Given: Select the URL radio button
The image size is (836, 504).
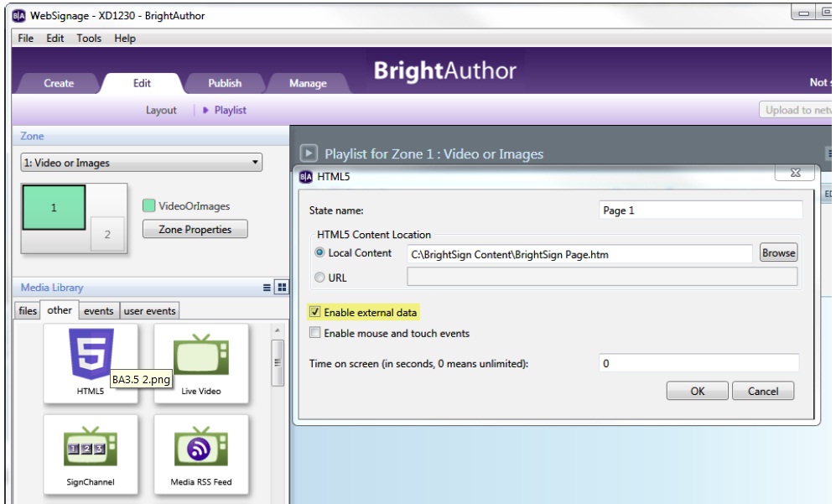Looking at the screenshot, I should [319, 278].
